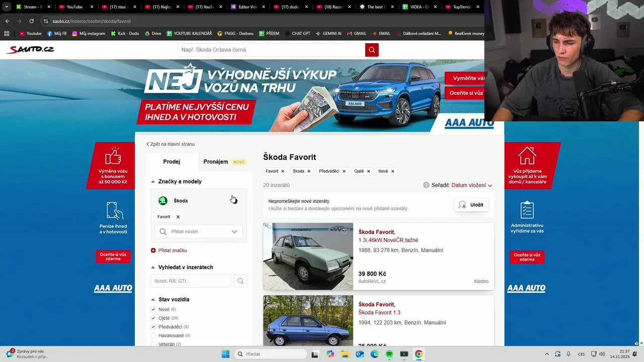Image resolution: width=644 pixels, height=362 pixels.
Task: Focus the main Škoda Octavia search field
Action: tap(271, 50)
